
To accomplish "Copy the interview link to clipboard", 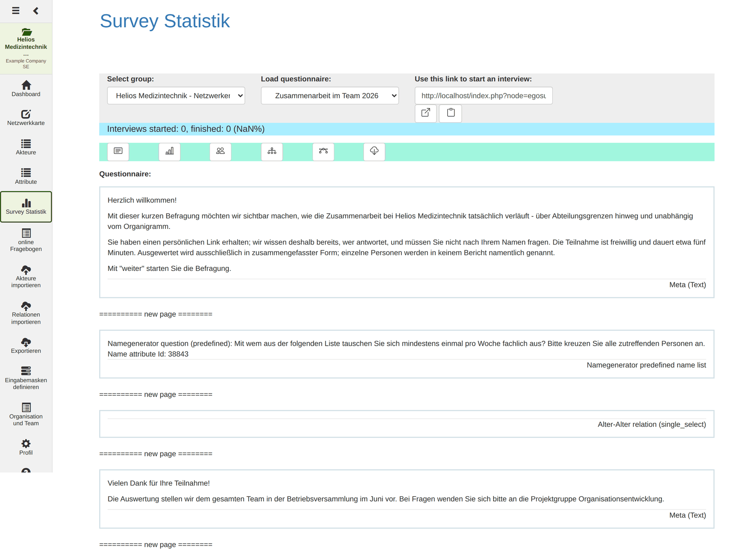I will [451, 113].
